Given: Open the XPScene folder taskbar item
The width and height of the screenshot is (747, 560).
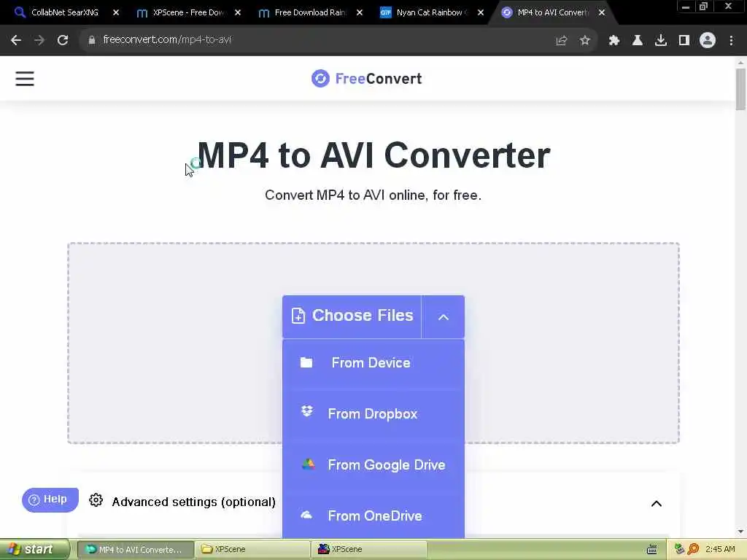Looking at the screenshot, I should (x=252, y=550).
